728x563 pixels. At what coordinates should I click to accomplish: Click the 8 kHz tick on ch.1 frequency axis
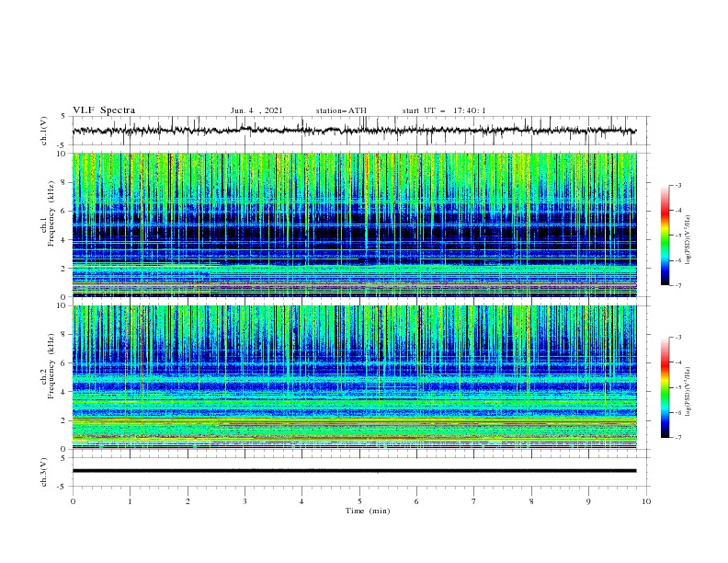click(64, 182)
